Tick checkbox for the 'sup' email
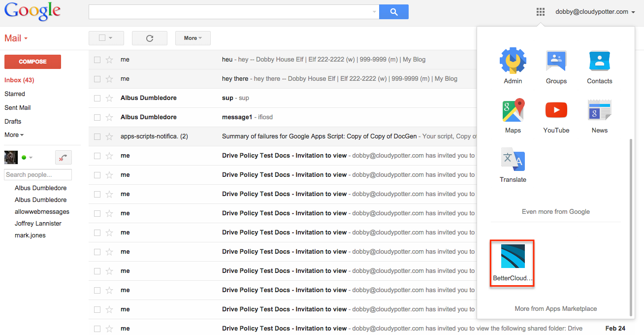 click(x=97, y=98)
